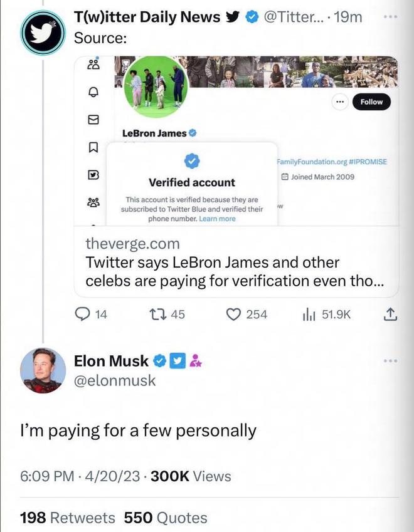
Task: View the 550 Quotes list
Action: tap(166, 518)
